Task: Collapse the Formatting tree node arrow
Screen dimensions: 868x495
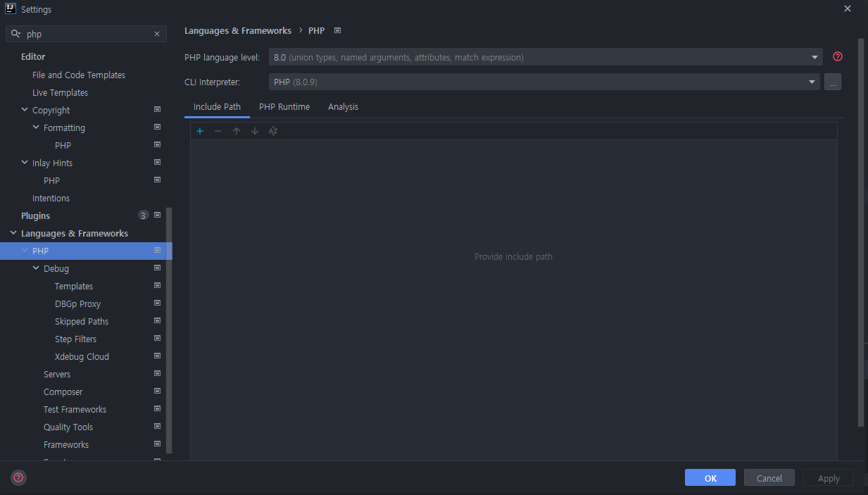Action: point(36,127)
